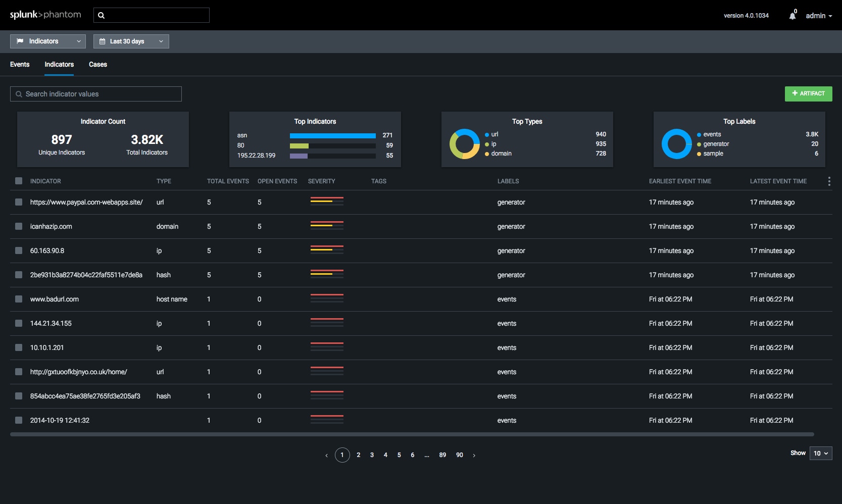The image size is (842, 504).
Task: Open the http://gxtuoofkbjnyo.co.uk/home/ indicator
Action: click(78, 372)
